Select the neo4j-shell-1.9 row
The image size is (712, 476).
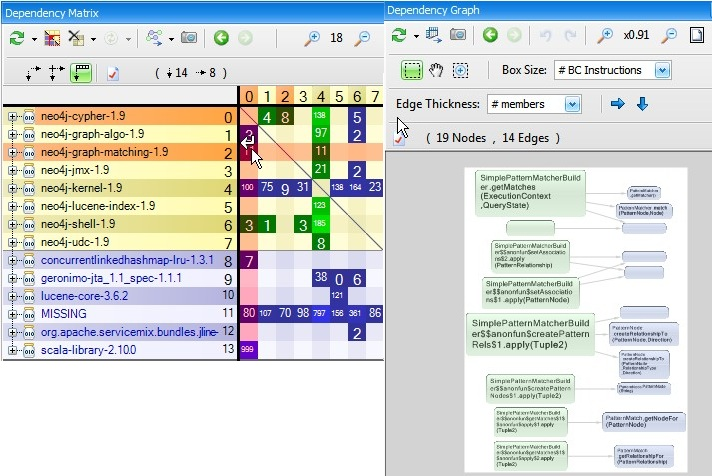click(x=120, y=224)
